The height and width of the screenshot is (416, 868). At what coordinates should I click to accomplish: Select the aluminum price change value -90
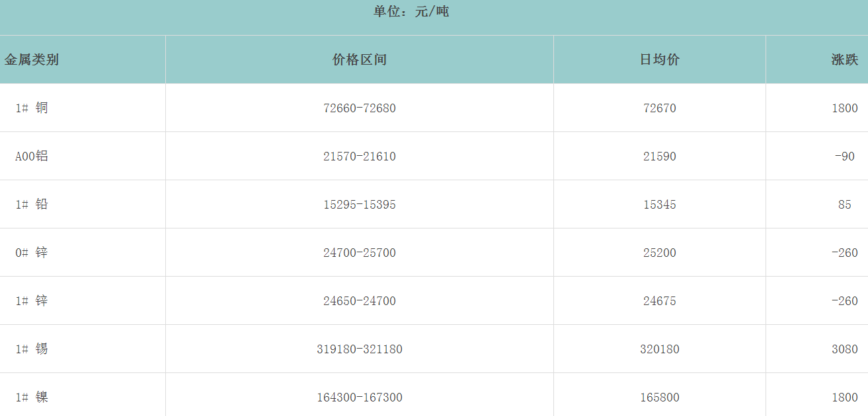(x=844, y=156)
